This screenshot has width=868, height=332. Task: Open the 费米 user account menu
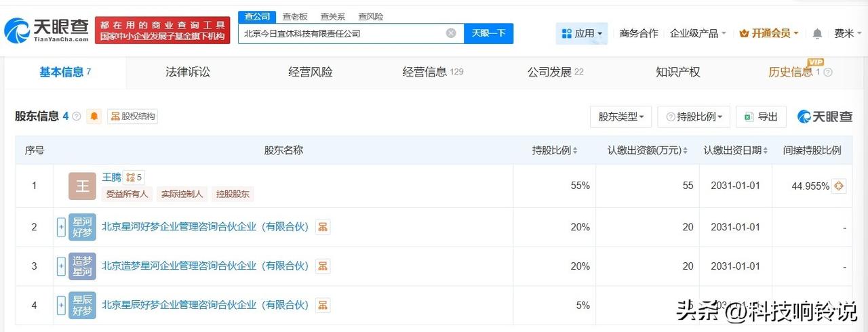tap(848, 33)
